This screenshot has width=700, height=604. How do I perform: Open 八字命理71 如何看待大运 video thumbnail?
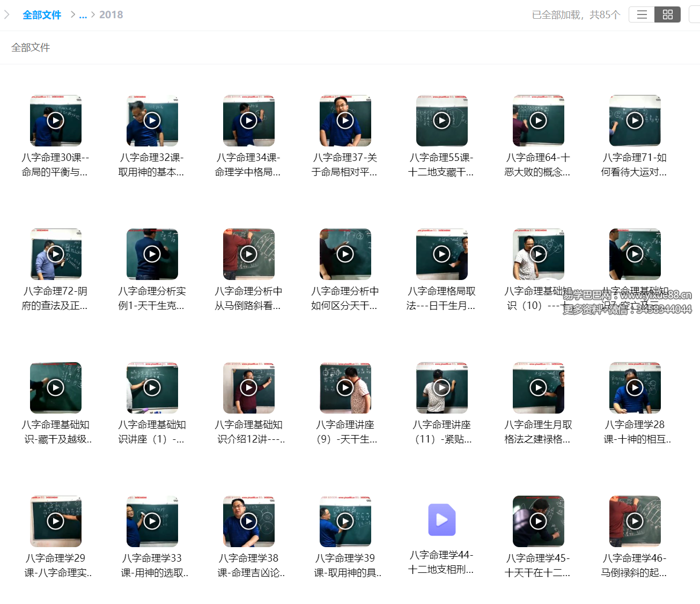[635, 121]
